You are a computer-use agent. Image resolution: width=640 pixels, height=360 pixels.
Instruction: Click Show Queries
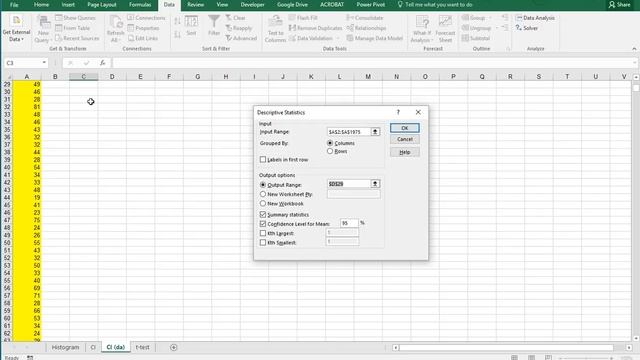point(76,18)
